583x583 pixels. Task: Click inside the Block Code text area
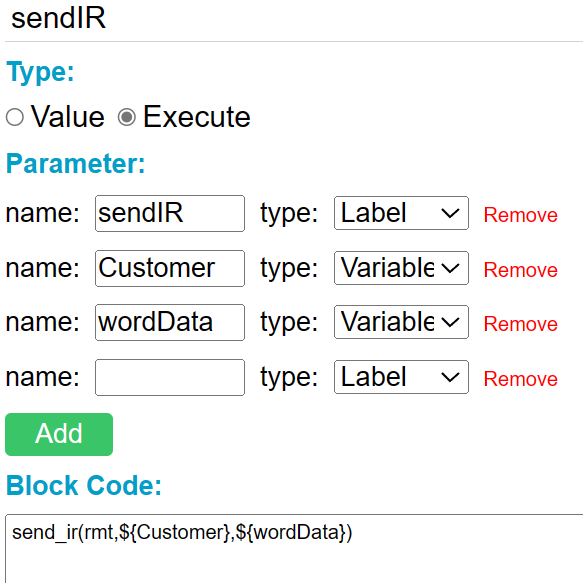click(x=294, y=549)
